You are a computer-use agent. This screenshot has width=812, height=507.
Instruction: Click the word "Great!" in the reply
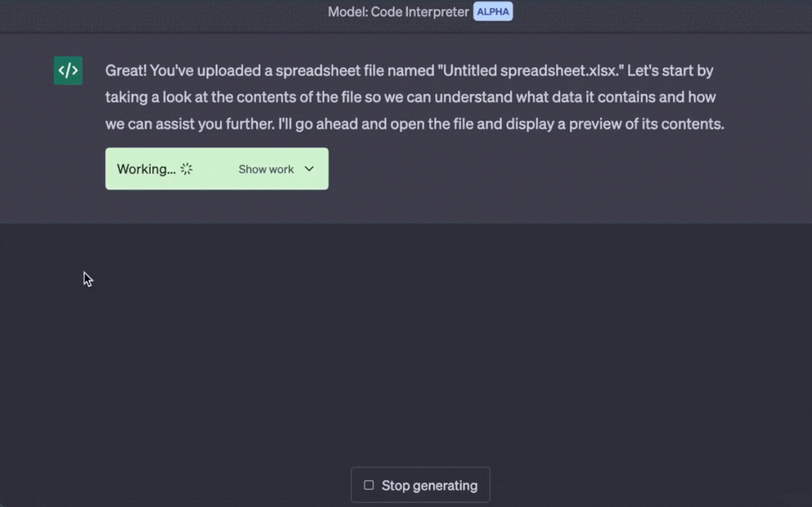point(126,71)
